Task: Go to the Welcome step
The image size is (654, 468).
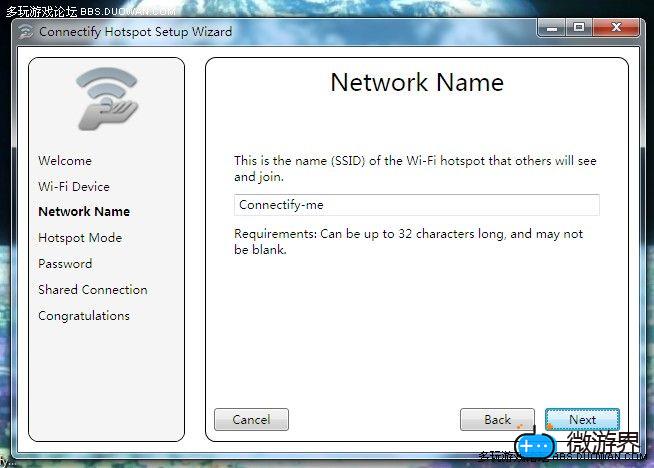Action: click(x=65, y=161)
